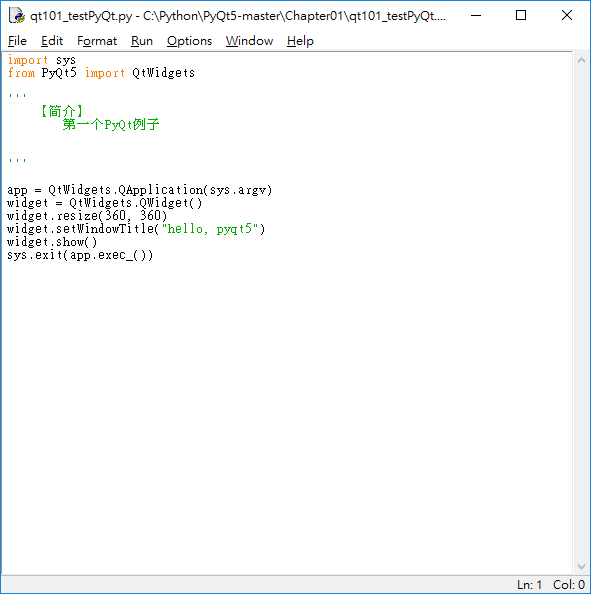Open the Format menu
Viewport: 591px width, 594px height.
(97, 41)
